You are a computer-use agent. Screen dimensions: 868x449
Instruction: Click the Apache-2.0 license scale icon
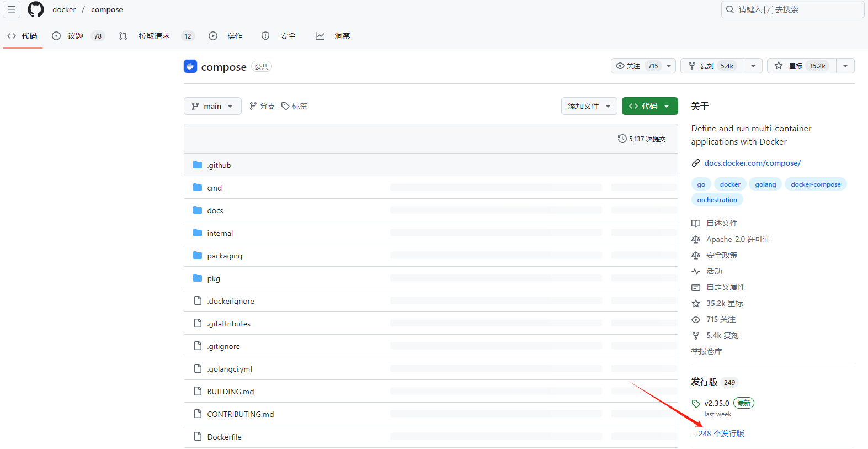coord(696,239)
